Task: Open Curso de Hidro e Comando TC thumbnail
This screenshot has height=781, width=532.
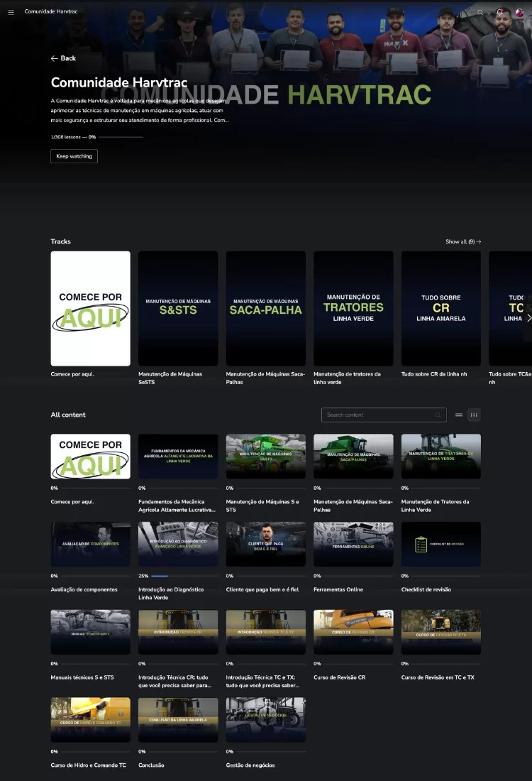Action: click(91, 720)
